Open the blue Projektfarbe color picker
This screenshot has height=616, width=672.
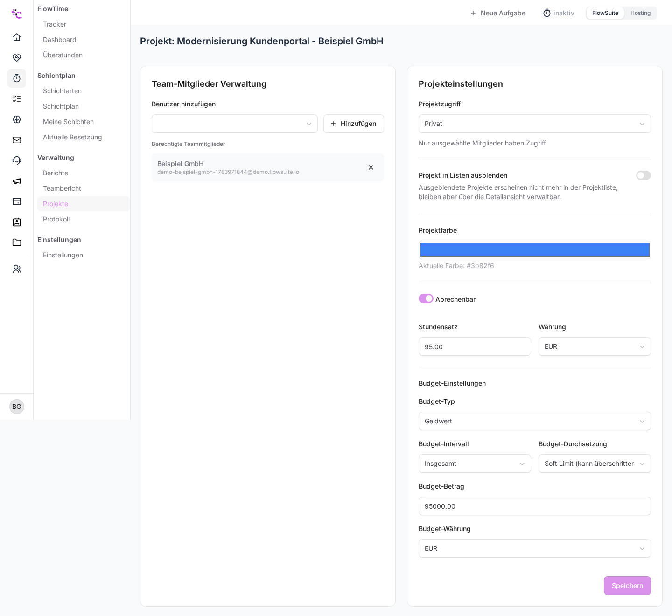(x=535, y=250)
